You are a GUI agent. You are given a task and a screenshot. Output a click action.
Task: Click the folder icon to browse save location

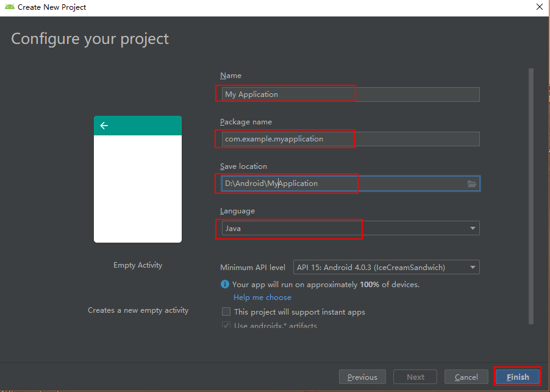coord(471,183)
